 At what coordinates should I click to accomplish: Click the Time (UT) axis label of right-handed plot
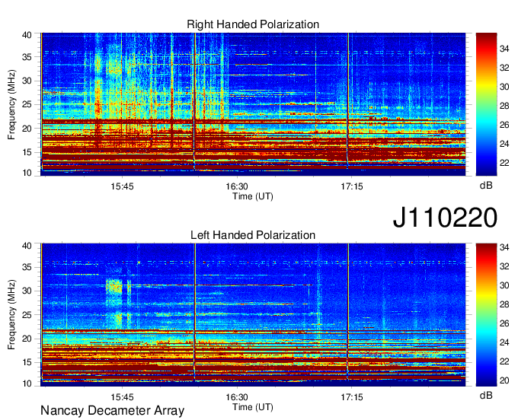253,196
